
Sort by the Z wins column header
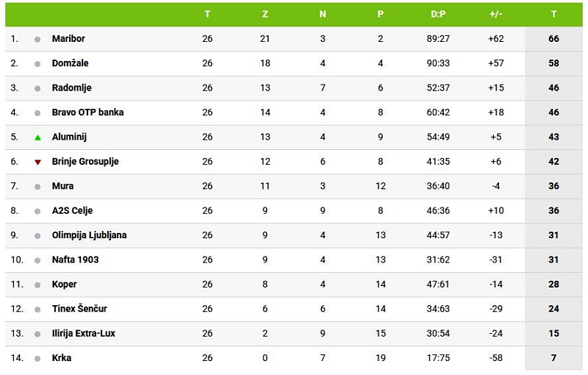pyautogui.click(x=265, y=14)
